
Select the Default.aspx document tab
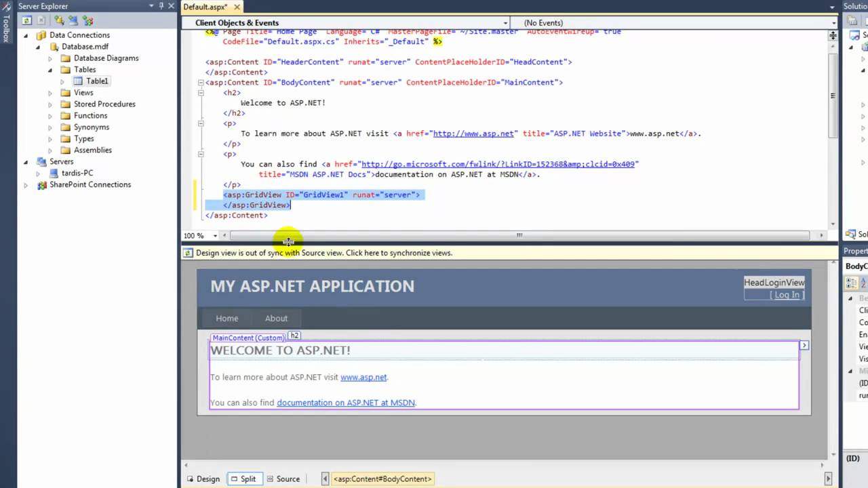point(205,7)
